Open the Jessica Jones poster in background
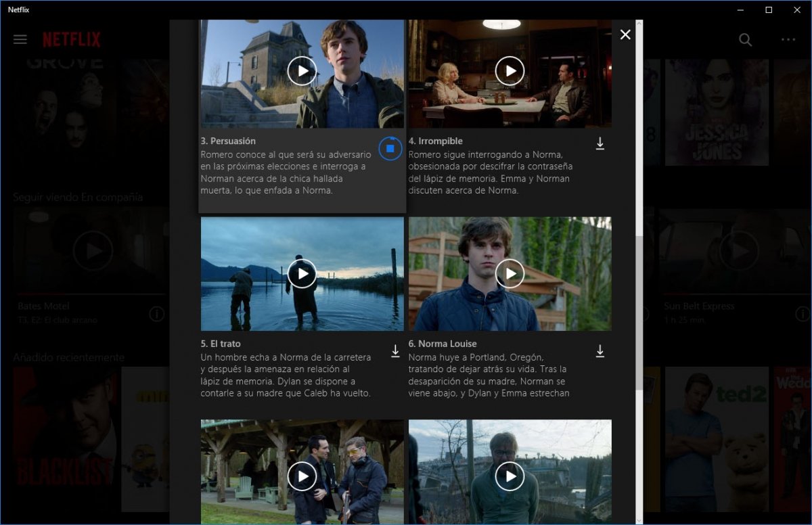This screenshot has height=525, width=812. [x=717, y=112]
